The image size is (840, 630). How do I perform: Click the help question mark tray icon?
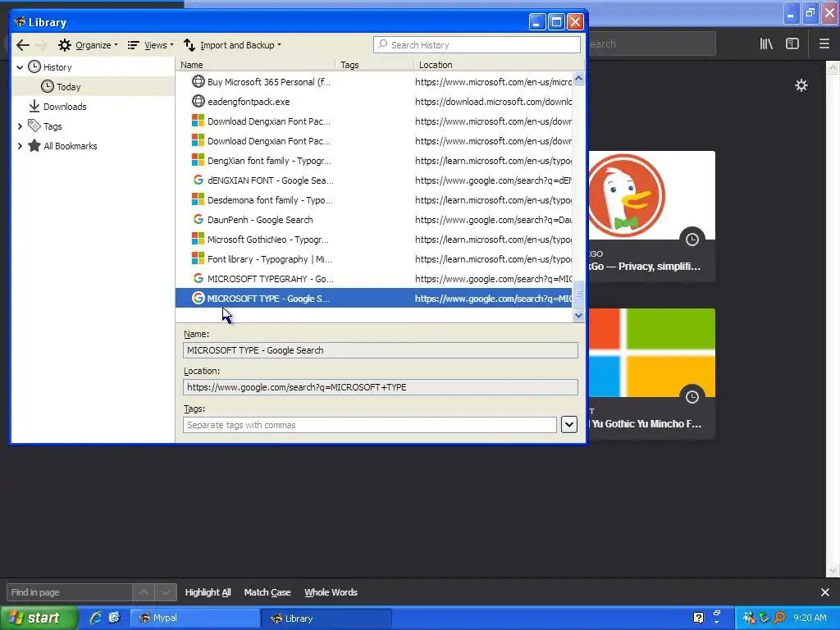pos(699,619)
